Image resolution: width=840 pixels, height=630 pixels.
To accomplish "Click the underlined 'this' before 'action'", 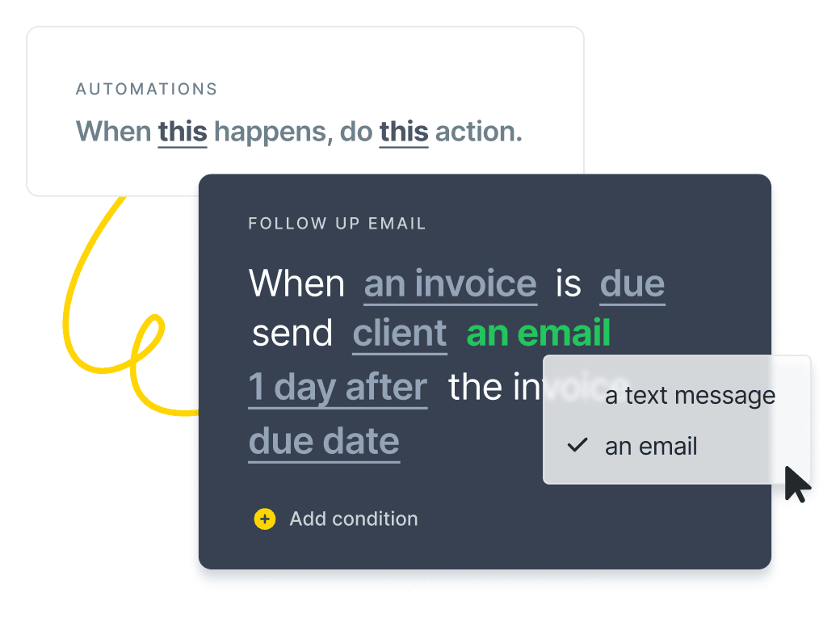I will [404, 132].
